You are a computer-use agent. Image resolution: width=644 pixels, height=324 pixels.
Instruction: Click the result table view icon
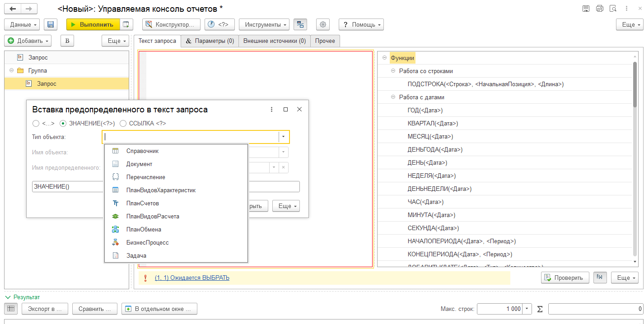point(11,309)
